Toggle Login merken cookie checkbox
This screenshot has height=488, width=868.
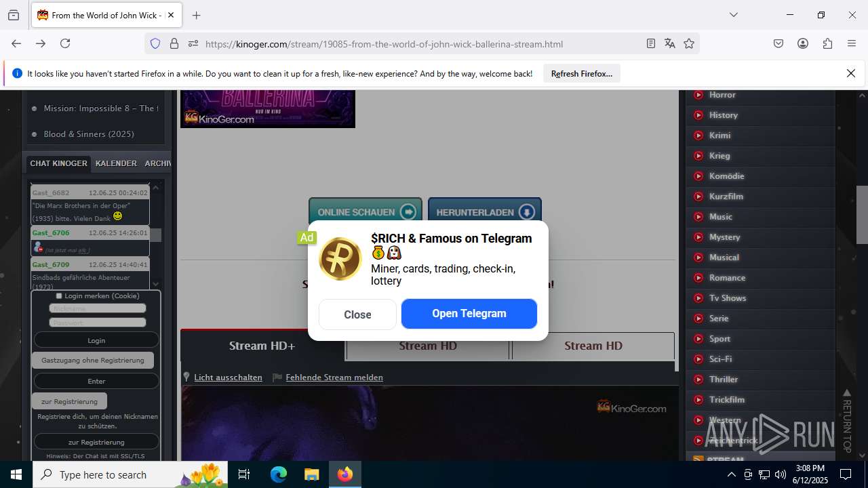pos(59,296)
